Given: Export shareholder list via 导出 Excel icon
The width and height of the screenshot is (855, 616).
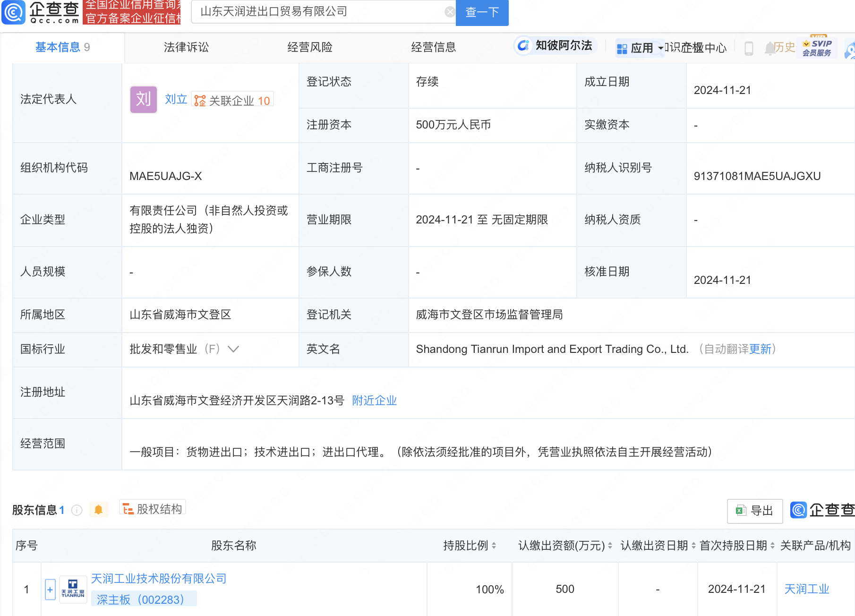Looking at the screenshot, I should (754, 511).
